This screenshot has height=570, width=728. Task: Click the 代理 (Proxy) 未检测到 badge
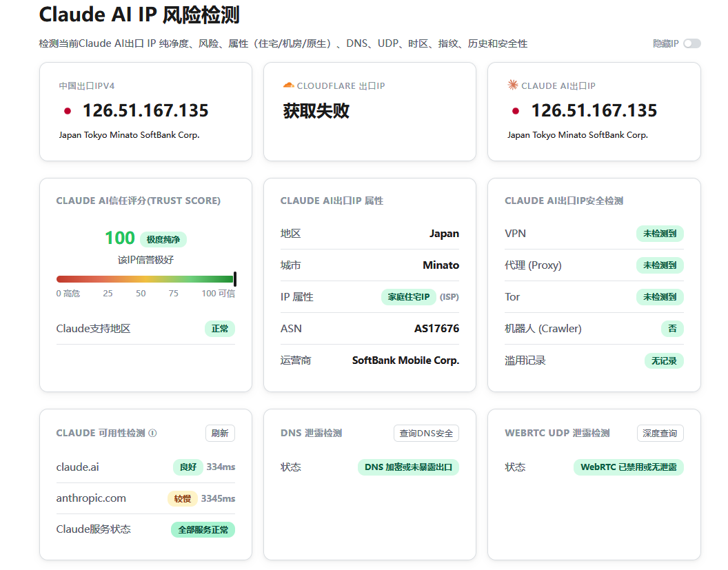coord(660,265)
